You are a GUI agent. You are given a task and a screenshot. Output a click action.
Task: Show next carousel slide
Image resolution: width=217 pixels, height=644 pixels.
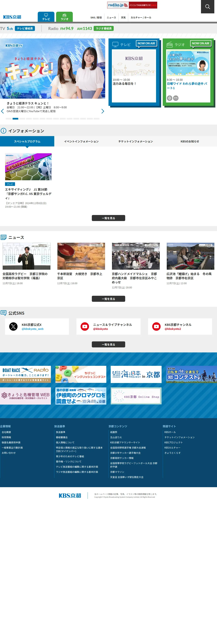pos(103,111)
